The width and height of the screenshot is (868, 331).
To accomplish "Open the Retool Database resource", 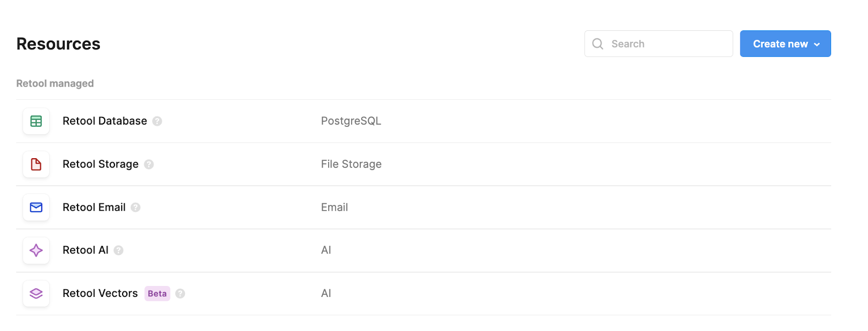I will 424,121.
